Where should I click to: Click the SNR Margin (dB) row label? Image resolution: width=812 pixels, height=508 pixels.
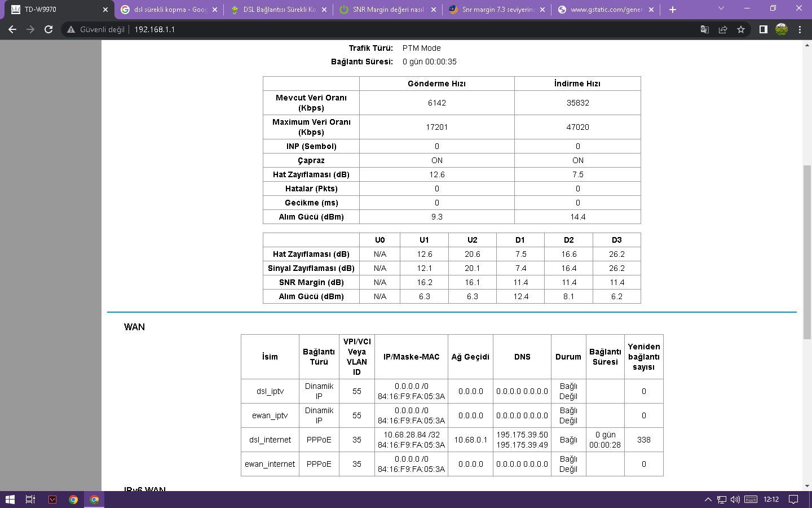click(311, 282)
